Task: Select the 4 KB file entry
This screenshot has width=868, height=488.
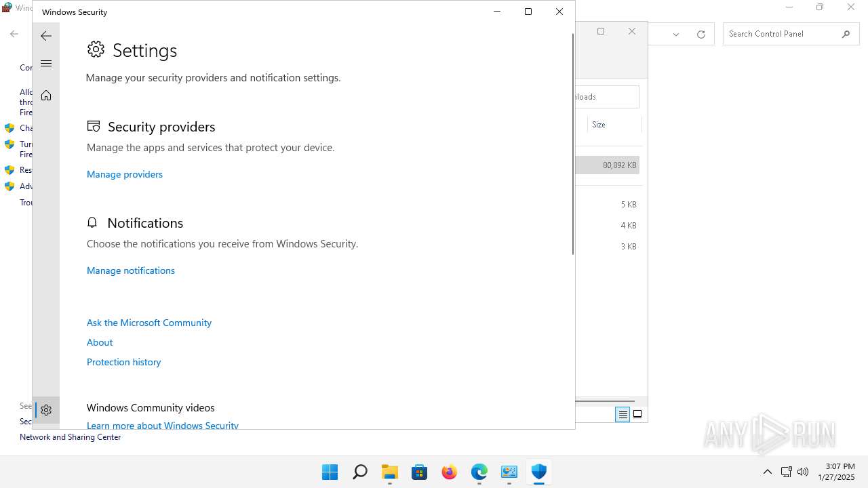Action: [608, 226]
